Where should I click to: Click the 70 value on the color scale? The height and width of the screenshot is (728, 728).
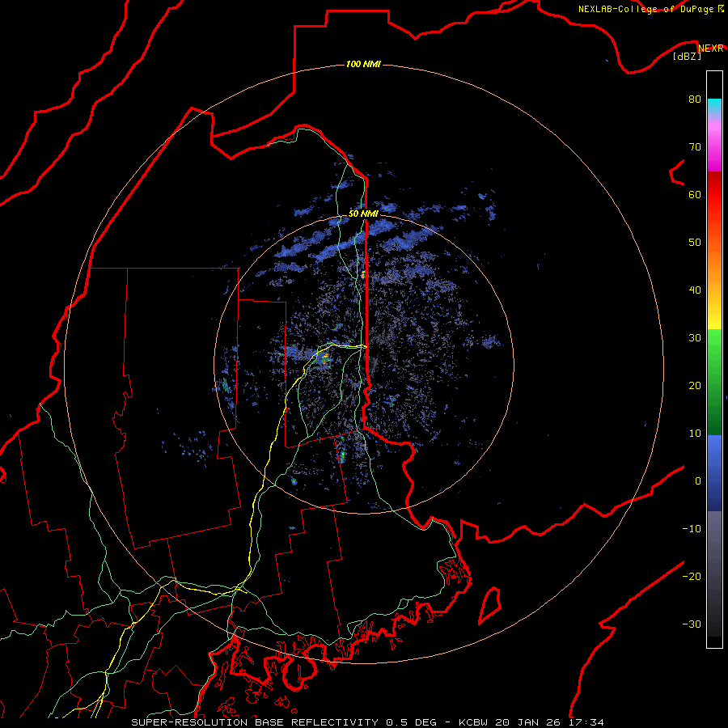click(695, 147)
